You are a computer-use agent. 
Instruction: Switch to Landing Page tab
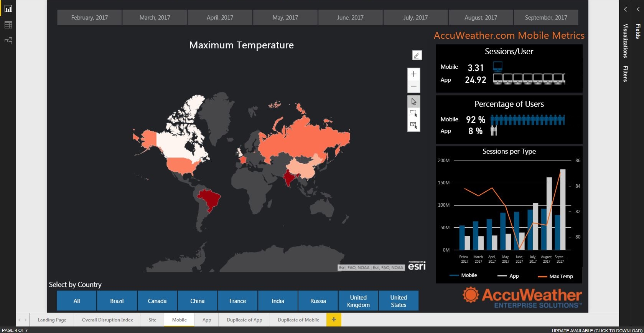[x=52, y=320]
